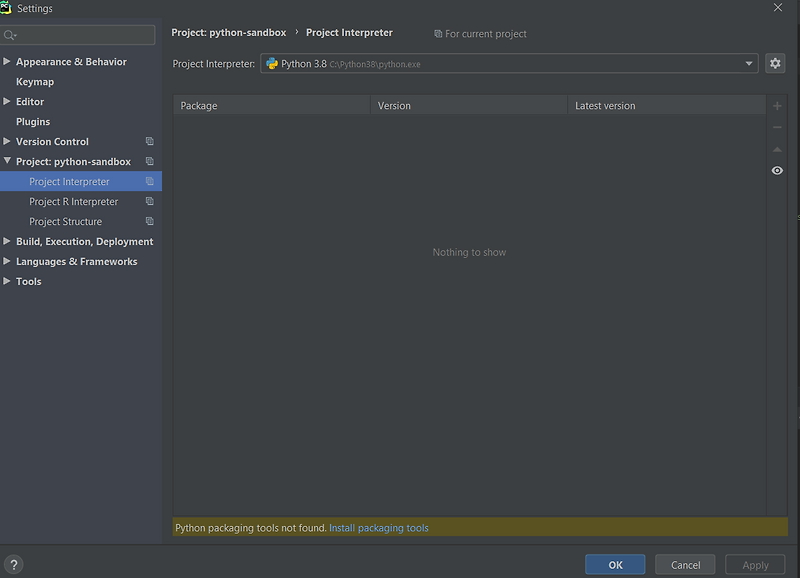Click the Settings window logo icon
Image resolution: width=800 pixels, height=578 pixels.
pyautogui.click(x=8, y=7)
